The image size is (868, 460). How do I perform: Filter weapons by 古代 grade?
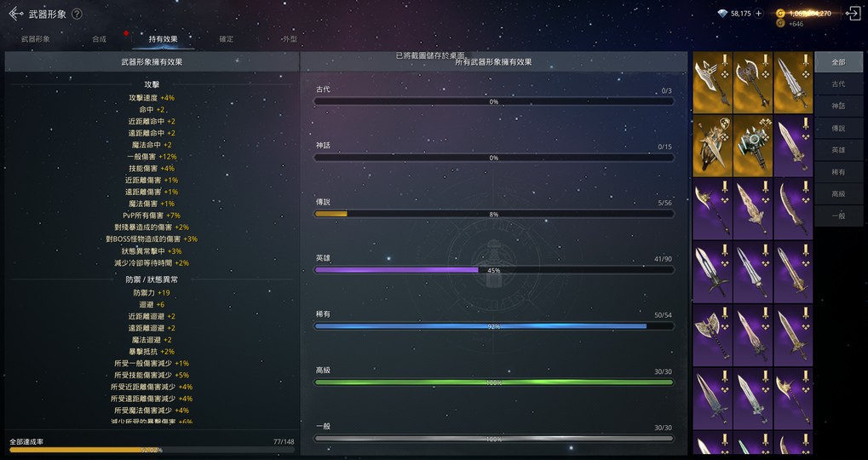pos(838,84)
